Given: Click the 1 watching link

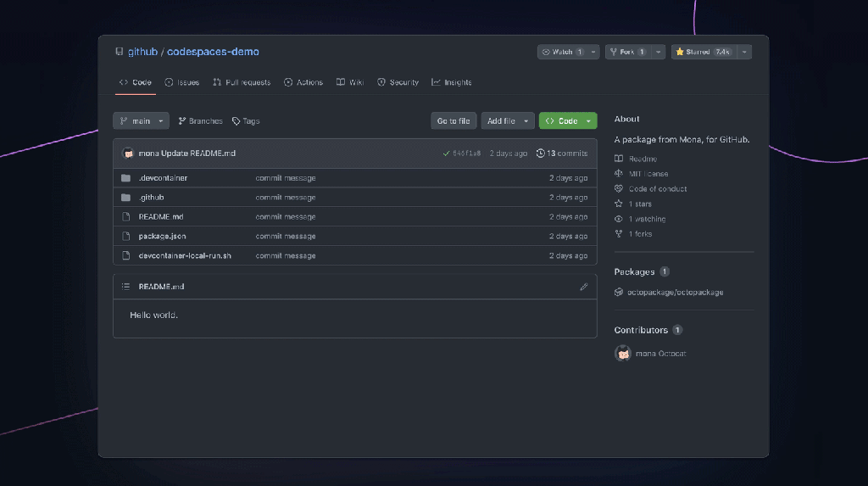Looking at the screenshot, I should tap(647, 219).
